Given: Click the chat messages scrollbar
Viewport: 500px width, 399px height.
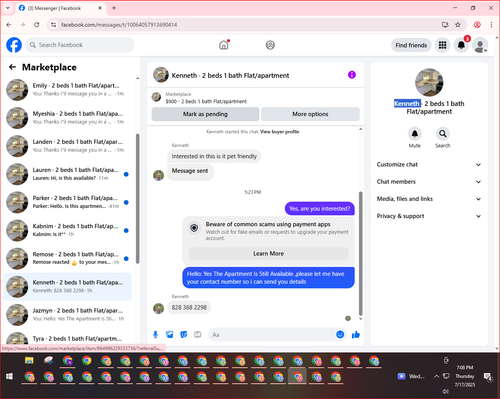Looking at the screenshot, I should 360,253.
